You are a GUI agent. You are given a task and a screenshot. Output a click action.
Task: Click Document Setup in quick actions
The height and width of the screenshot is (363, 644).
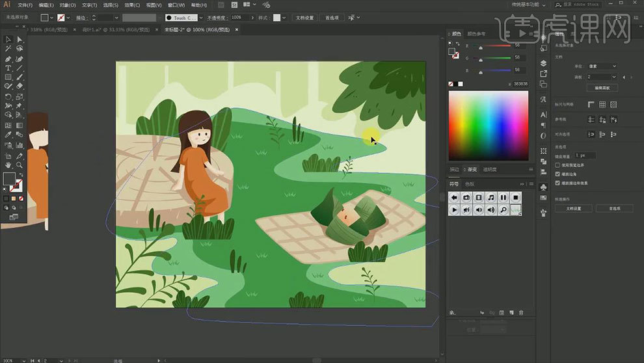pos(573,209)
